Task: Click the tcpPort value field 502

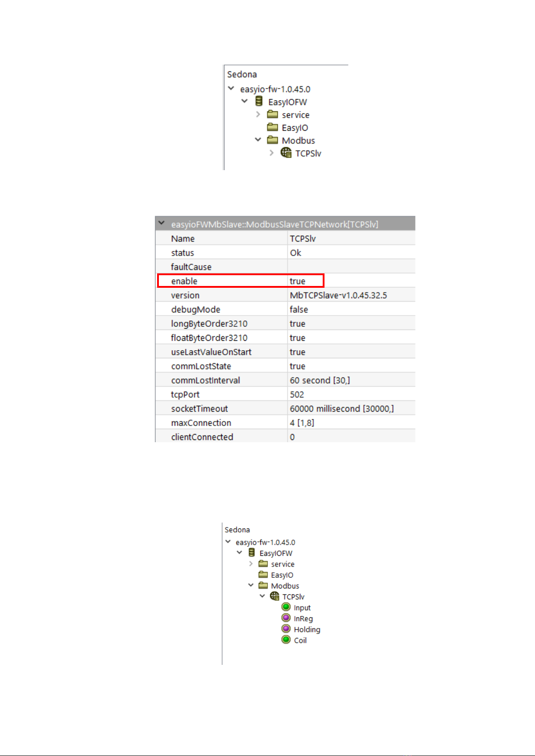Action: pyautogui.click(x=351, y=395)
